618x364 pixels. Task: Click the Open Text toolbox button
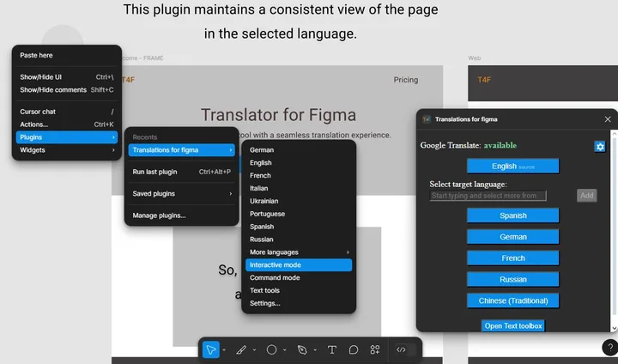(x=512, y=325)
